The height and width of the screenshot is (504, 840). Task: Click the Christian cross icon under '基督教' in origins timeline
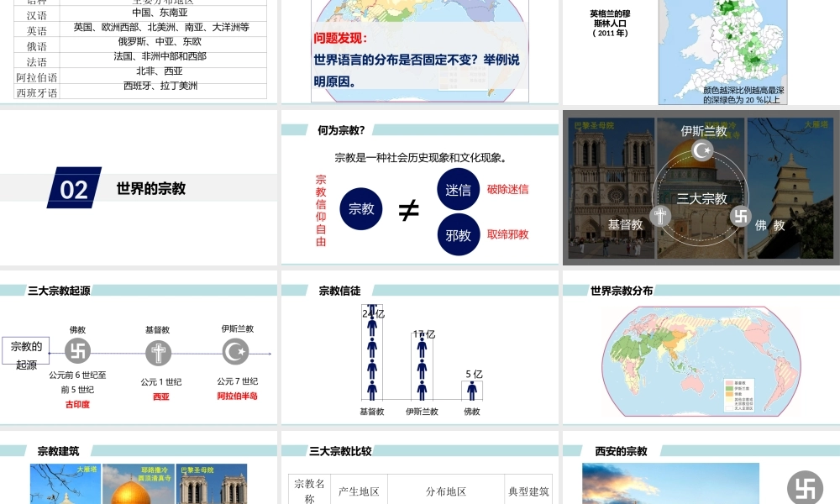click(159, 353)
